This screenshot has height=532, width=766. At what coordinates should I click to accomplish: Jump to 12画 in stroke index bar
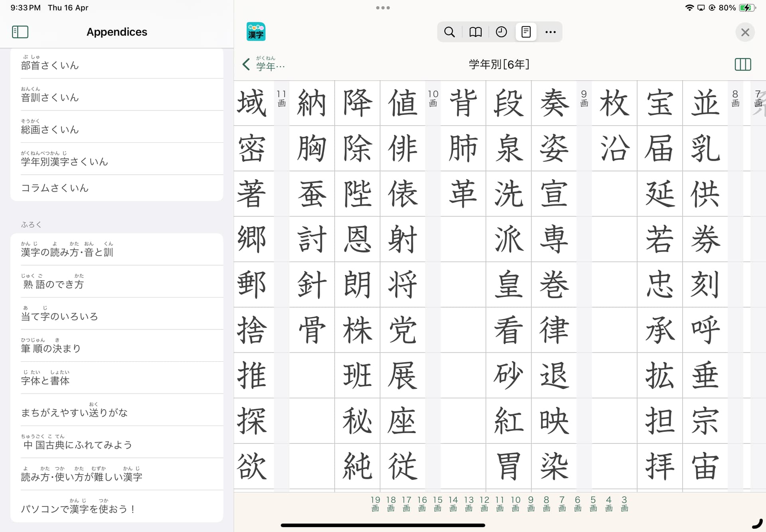click(x=484, y=504)
